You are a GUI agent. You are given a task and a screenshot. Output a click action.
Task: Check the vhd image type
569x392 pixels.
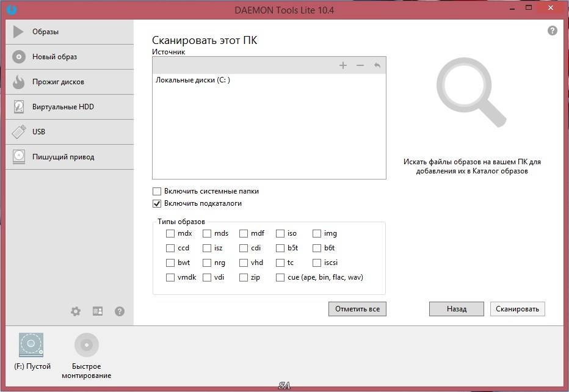[x=244, y=263]
